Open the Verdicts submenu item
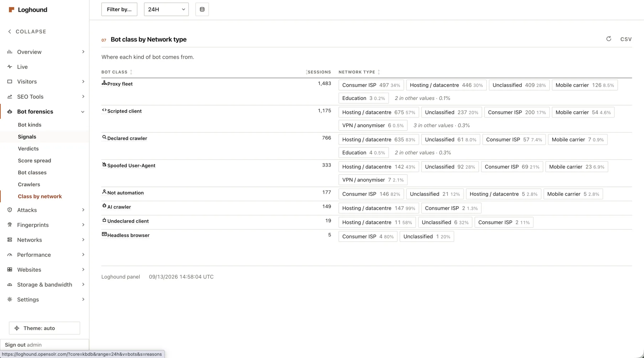 click(28, 149)
